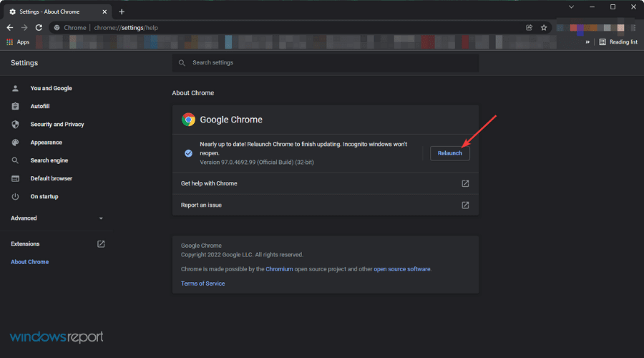
Task: Open Security and Privacy settings
Action: tap(57, 124)
